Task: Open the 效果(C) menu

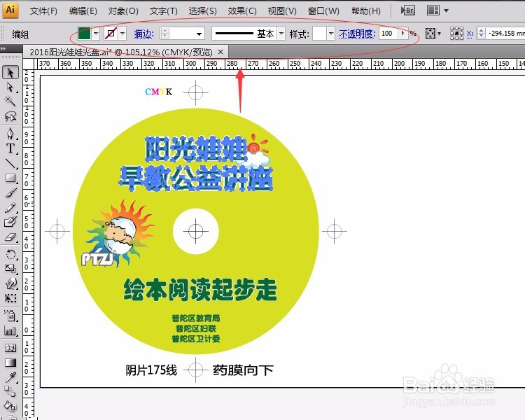Action: 242,11
